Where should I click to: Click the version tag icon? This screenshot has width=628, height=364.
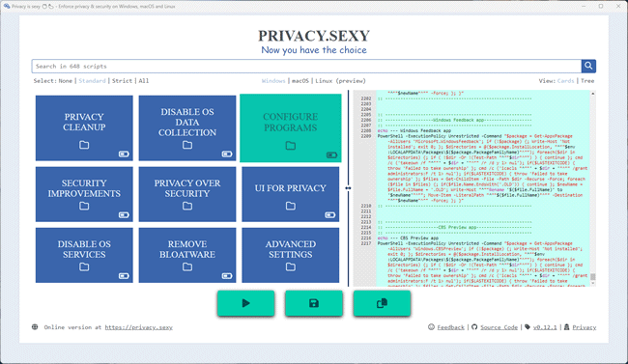click(528, 327)
